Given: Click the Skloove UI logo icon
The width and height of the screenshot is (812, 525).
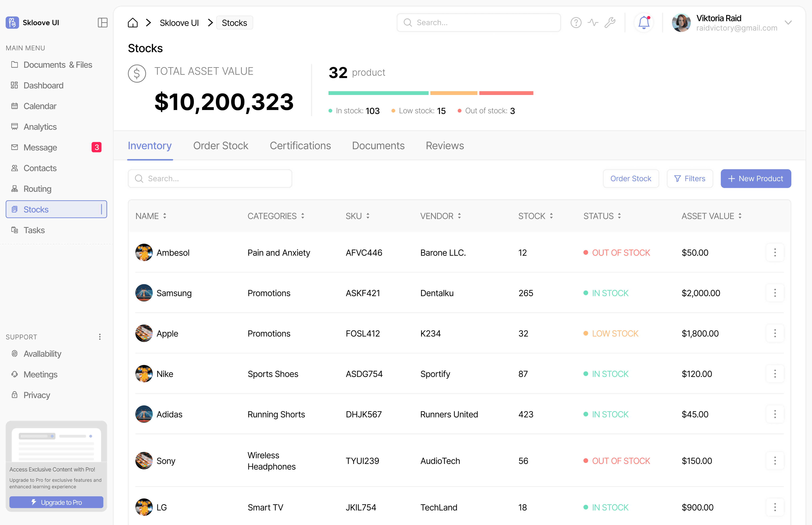Looking at the screenshot, I should tap(12, 22).
